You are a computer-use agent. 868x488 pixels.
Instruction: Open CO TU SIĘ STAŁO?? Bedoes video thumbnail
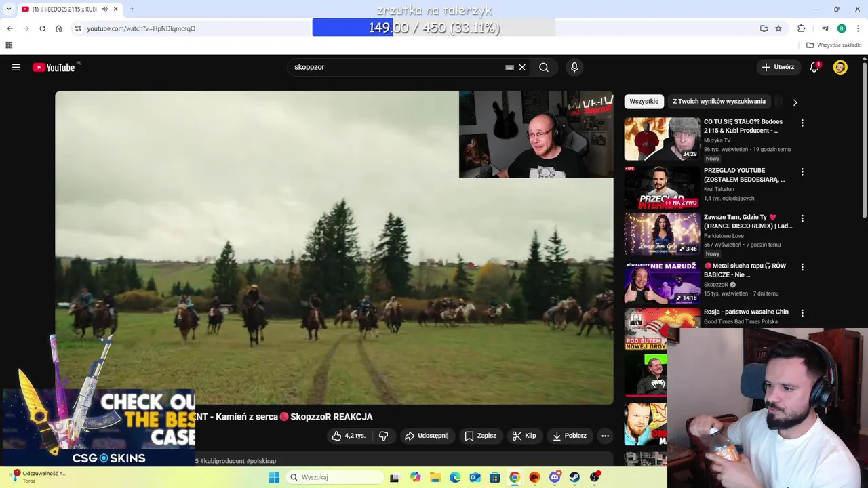point(662,139)
